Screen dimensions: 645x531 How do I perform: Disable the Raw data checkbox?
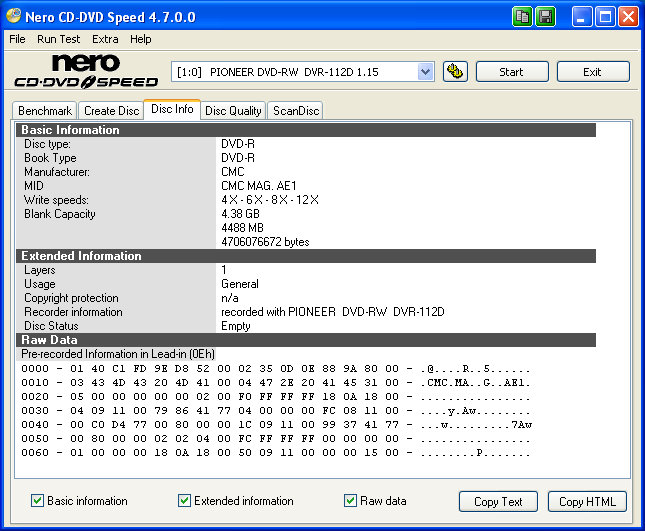pos(351,501)
